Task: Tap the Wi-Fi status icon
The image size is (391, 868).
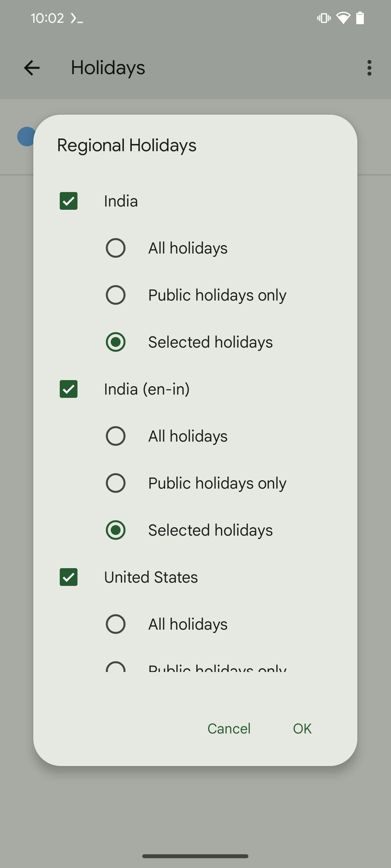Action: click(343, 18)
